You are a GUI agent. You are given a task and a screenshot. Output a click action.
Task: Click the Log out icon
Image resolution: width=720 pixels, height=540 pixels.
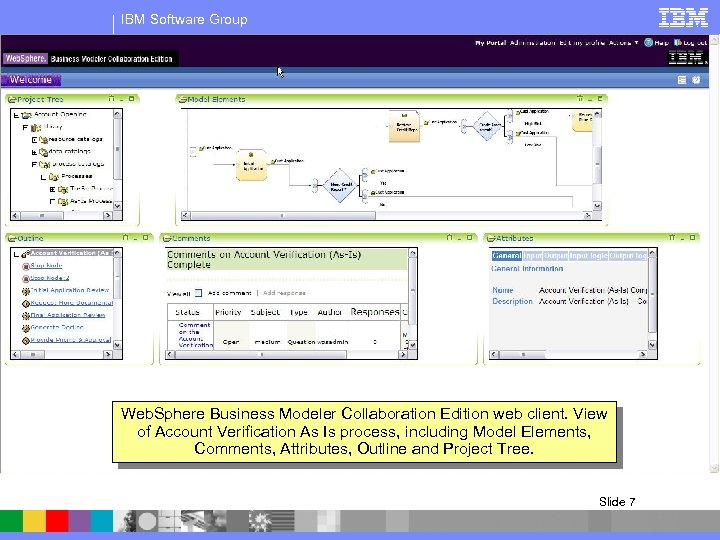pos(678,43)
